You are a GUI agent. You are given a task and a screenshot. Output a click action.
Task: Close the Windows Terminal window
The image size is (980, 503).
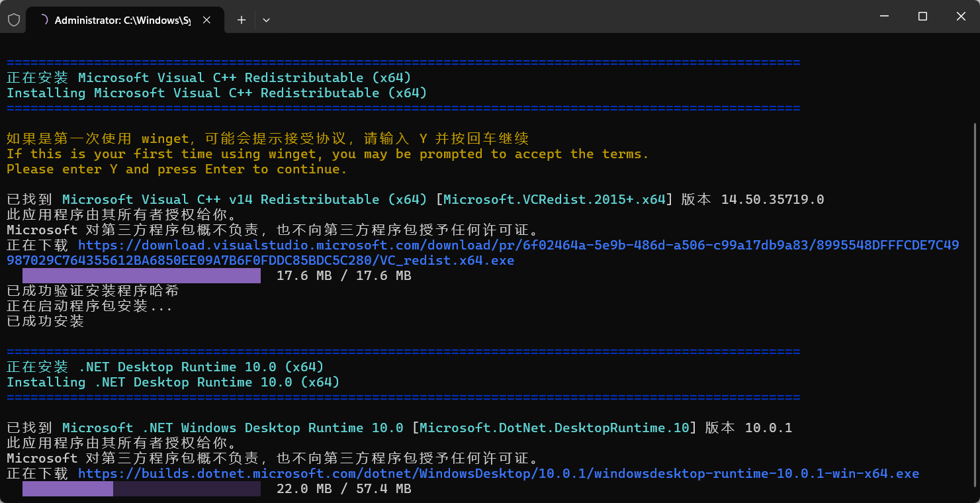pyautogui.click(x=961, y=17)
